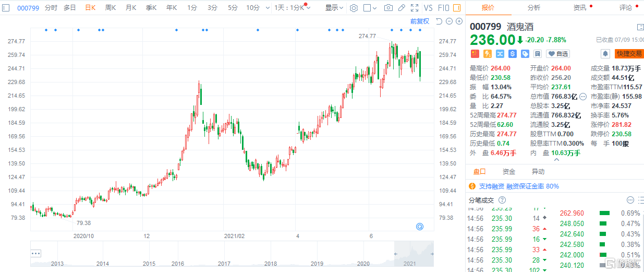The image size is (644, 272).
Task: Click the lightning bolt icon under stock name
Action: tap(487, 54)
